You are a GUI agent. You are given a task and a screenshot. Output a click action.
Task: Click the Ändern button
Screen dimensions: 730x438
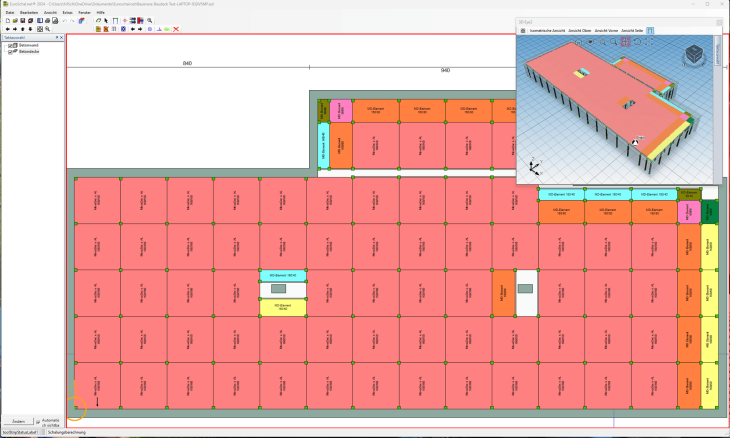(x=17, y=421)
